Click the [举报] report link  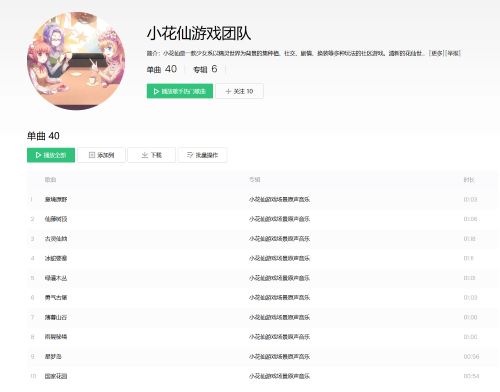point(453,53)
